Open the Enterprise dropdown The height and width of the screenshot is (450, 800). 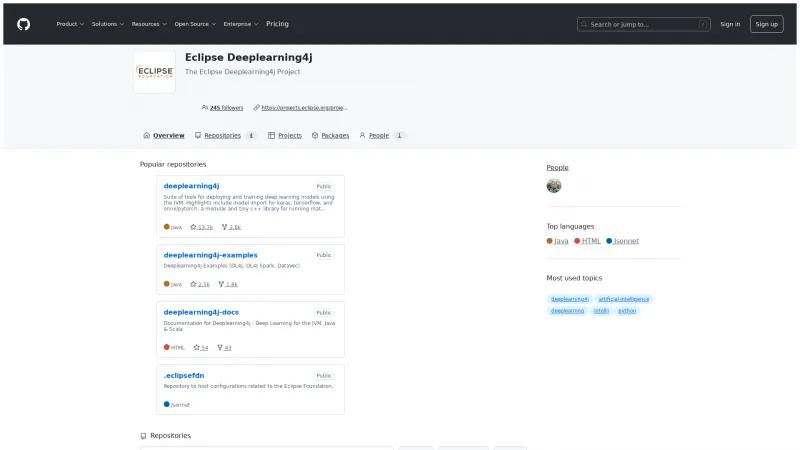coord(241,24)
